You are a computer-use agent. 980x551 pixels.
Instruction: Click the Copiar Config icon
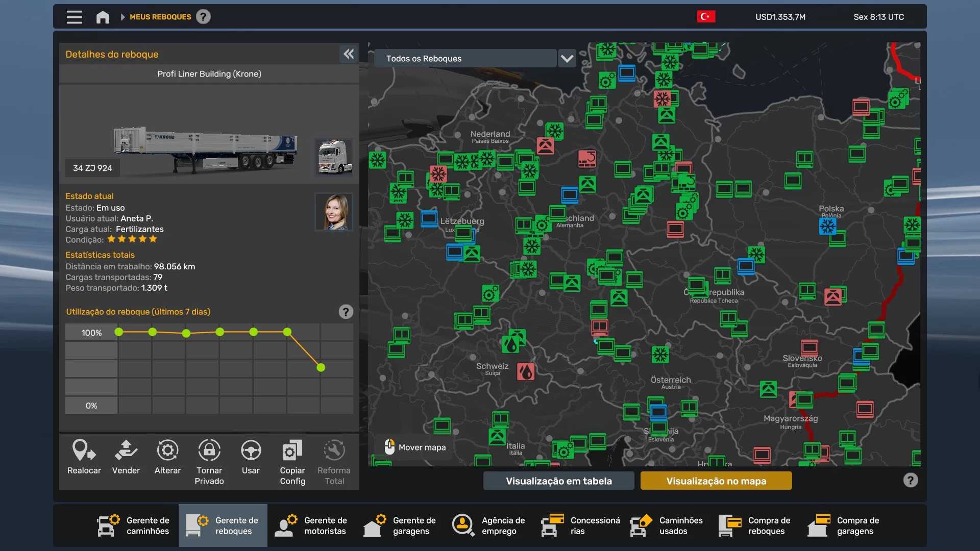(292, 451)
